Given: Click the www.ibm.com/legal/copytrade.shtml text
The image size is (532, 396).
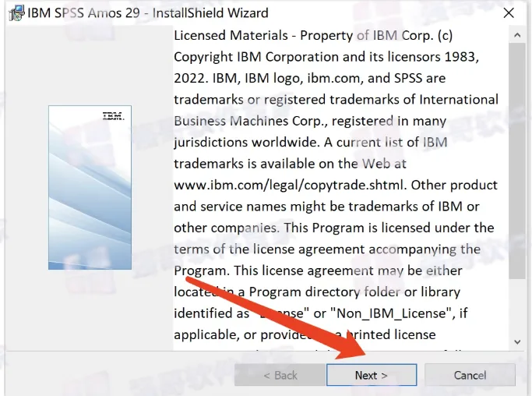Looking at the screenshot, I should pos(290,185).
